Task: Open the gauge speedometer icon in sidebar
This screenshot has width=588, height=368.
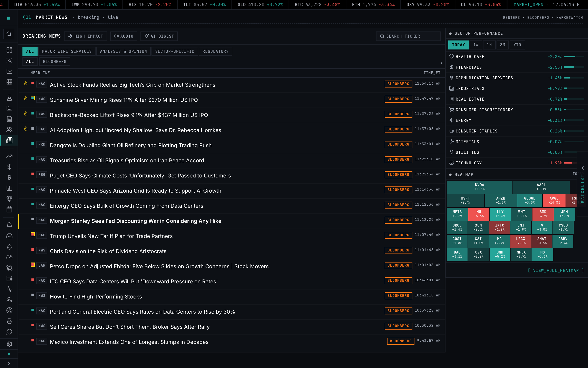Action: click(x=9, y=257)
